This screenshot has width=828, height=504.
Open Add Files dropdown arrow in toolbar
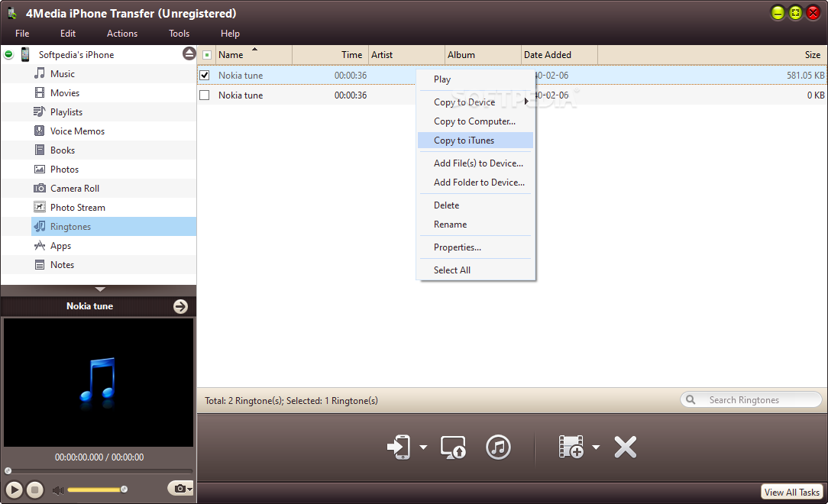tap(596, 447)
